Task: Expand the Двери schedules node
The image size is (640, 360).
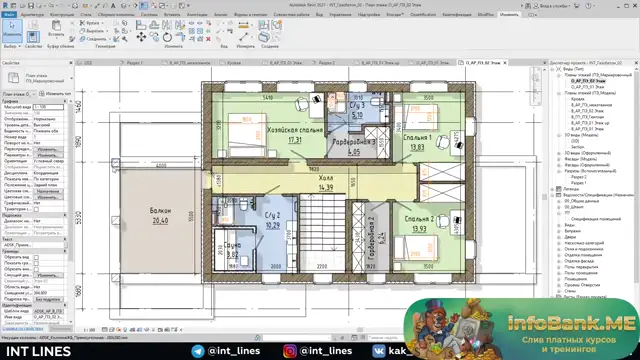Action: (x=559, y=237)
